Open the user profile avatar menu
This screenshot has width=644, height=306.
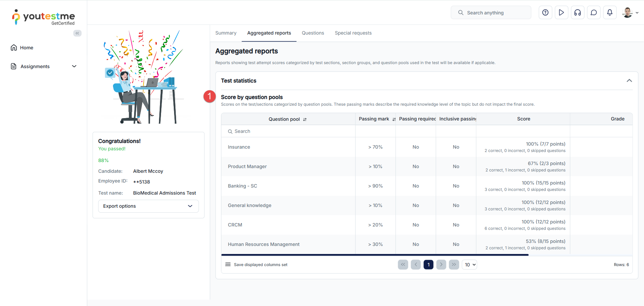pyautogui.click(x=630, y=13)
